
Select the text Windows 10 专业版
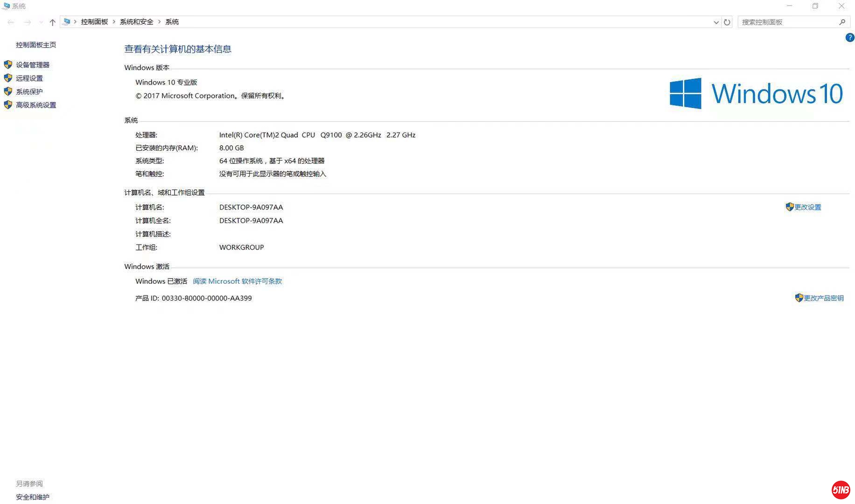coord(166,82)
